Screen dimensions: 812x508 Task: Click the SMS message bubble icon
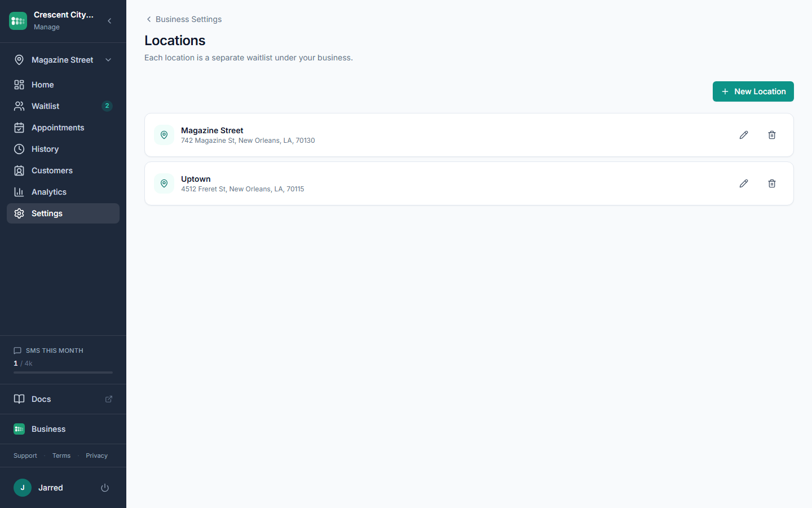17,351
